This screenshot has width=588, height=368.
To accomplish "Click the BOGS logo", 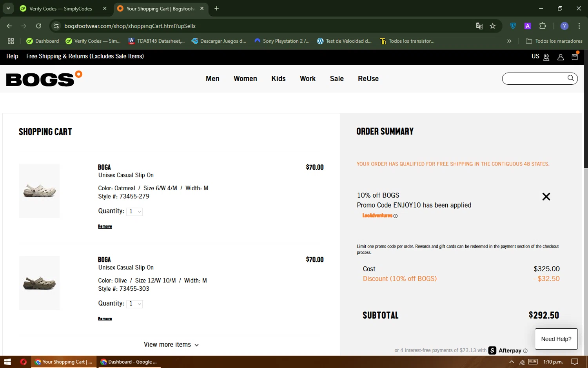I will click(44, 78).
